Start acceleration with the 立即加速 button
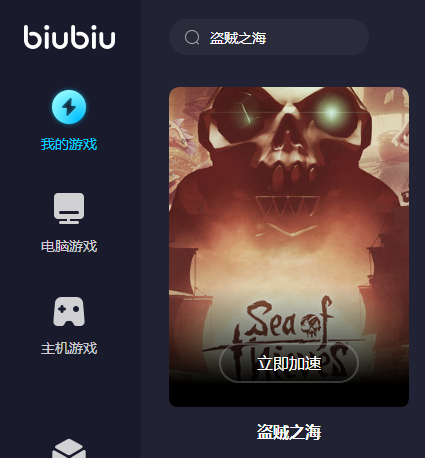The height and width of the screenshot is (458, 425). coord(289,363)
